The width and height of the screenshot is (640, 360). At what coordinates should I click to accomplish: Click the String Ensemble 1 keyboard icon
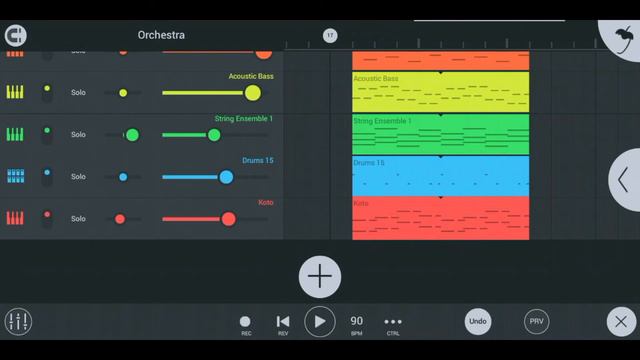tap(15, 134)
